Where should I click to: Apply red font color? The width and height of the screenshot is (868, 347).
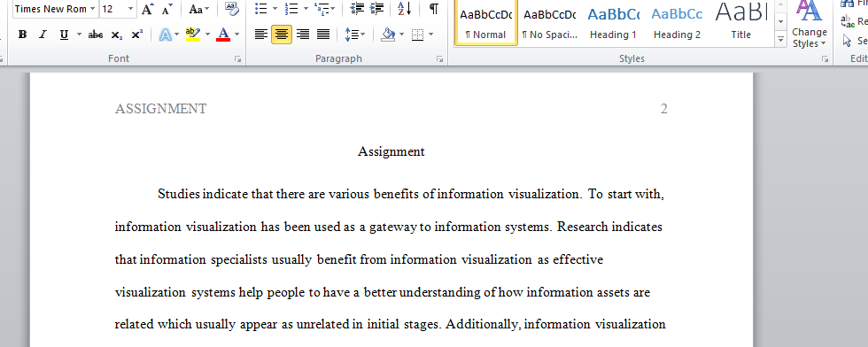pyautogui.click(x=223, y=35)
